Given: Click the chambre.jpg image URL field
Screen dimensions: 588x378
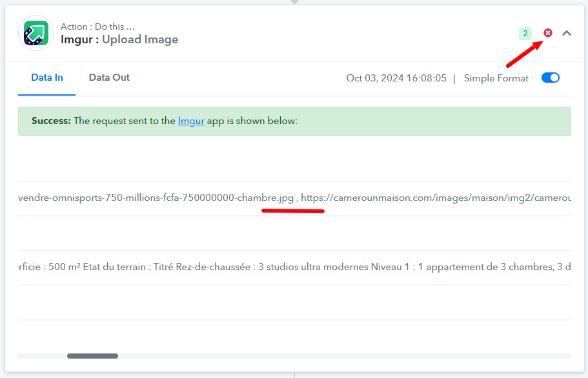Looking at the screenshot, I should [x=155, y=198].
